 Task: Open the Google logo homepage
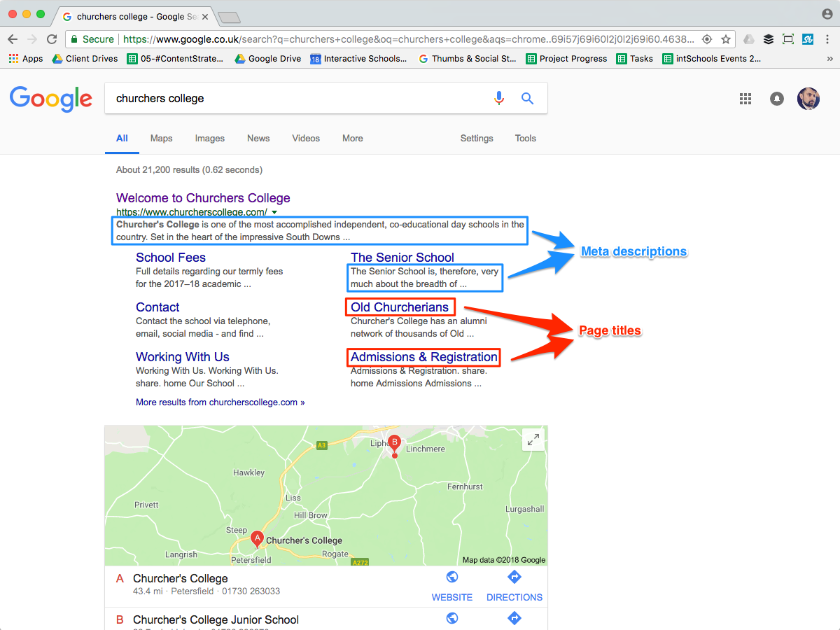pyautogui.click(x=51, y=99)
